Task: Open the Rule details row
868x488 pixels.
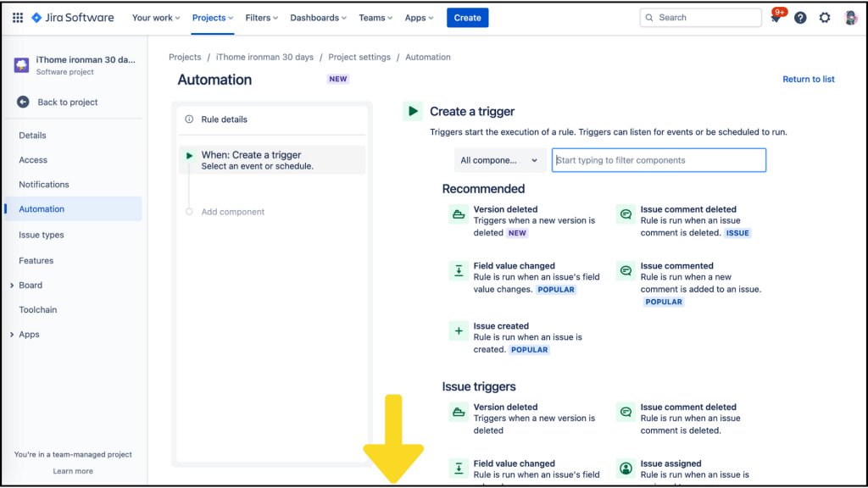Action: coord(272,119)
